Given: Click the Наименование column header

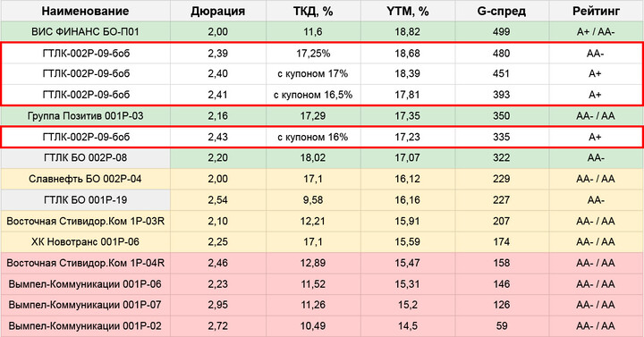Looking at the screenshot, I should point(86,11).
